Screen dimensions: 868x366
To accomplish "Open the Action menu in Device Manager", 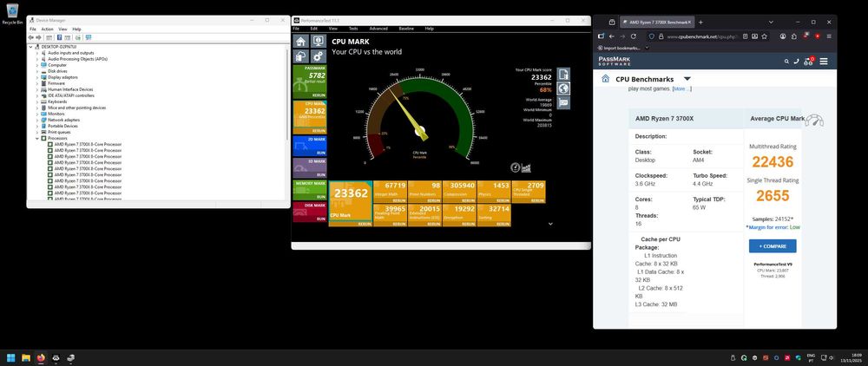I will point(47,29).
